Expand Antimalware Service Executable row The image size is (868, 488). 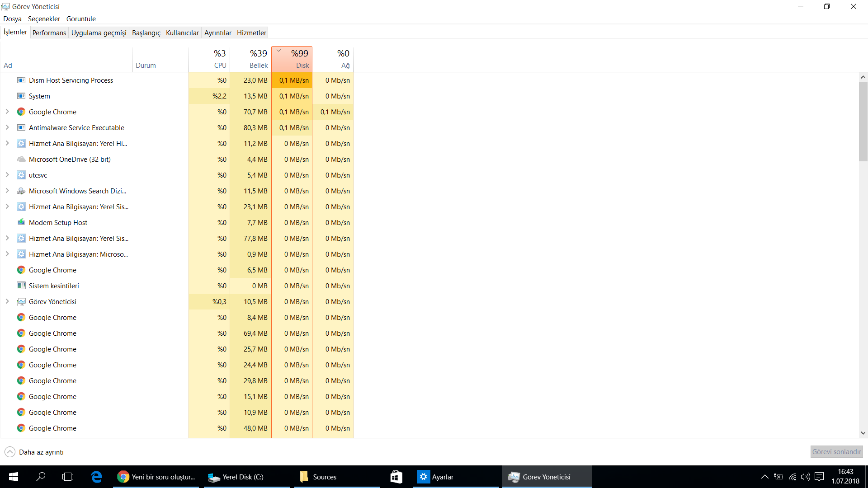pyautogui.click(x=7, y=127)
